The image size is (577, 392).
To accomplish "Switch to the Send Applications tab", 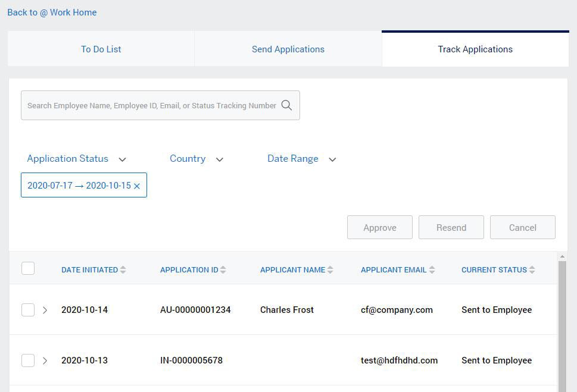I will 288,49.
